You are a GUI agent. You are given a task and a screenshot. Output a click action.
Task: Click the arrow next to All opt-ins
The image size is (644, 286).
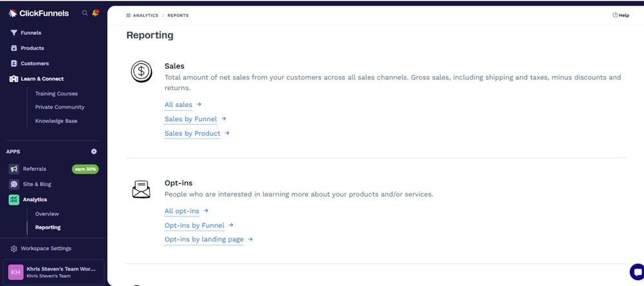206,211
